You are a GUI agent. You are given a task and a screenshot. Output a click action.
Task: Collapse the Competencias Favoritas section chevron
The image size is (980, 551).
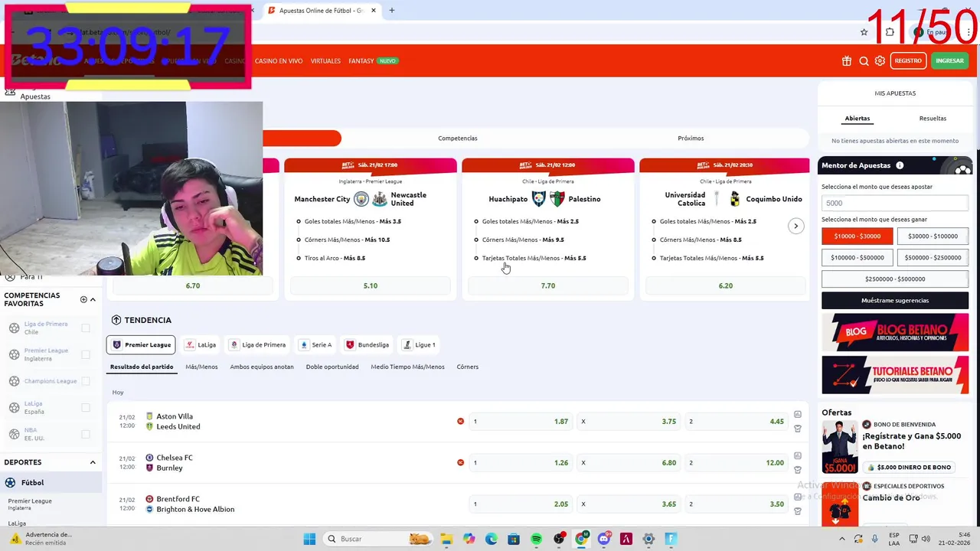[x=93, y=299]
